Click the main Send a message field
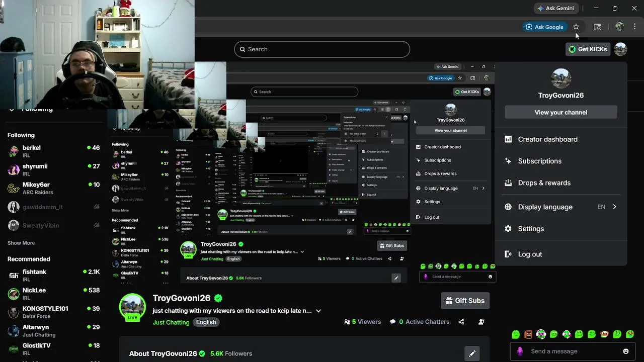 [572, 351]
